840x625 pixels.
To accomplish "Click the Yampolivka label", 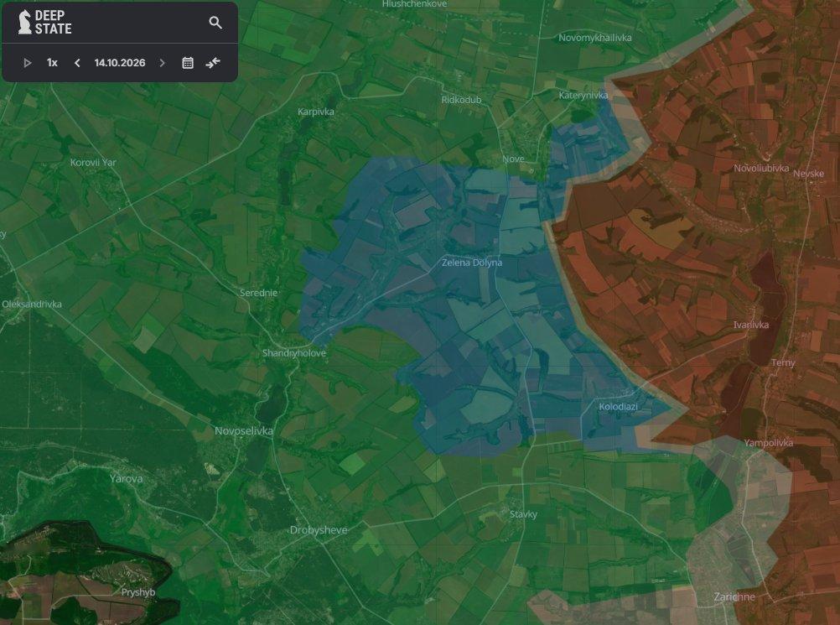I will 769,443.
